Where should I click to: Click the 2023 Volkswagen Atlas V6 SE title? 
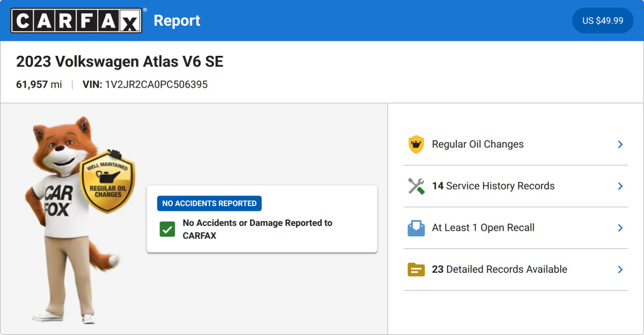coord(120,62)
